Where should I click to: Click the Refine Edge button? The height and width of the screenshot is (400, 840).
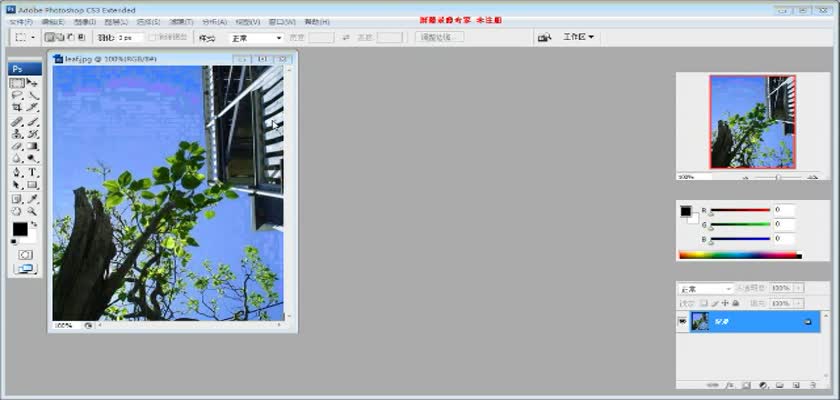point(440,37)
